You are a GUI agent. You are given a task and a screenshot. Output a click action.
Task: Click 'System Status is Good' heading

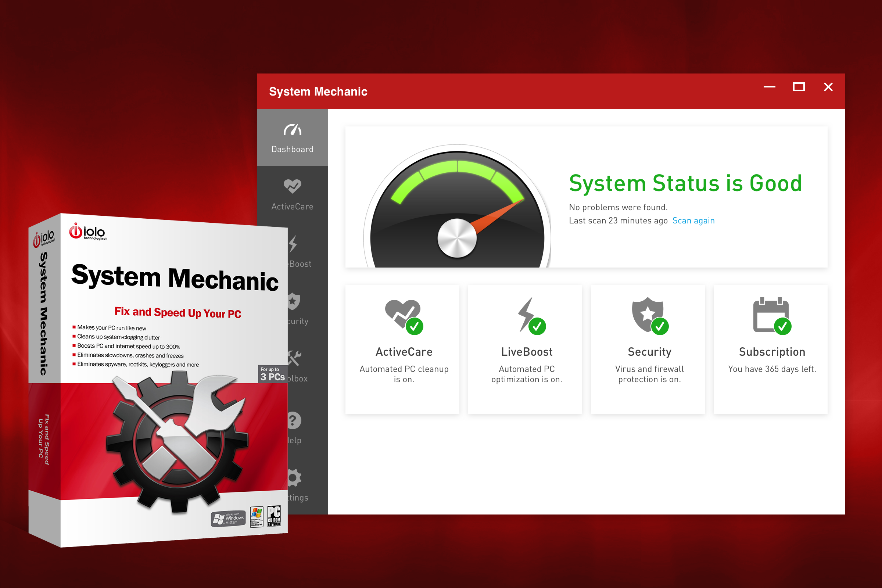pyautogui.click(x=685, y=183)
